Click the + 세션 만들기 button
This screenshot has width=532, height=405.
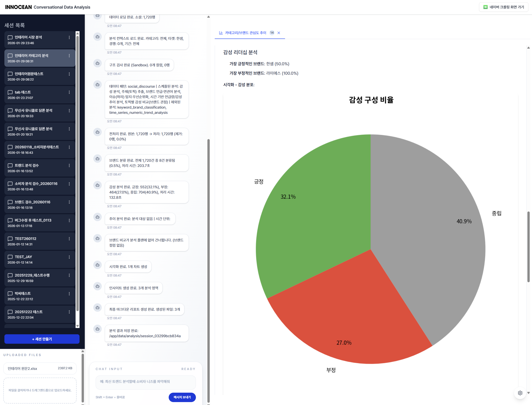coord(42,339)
